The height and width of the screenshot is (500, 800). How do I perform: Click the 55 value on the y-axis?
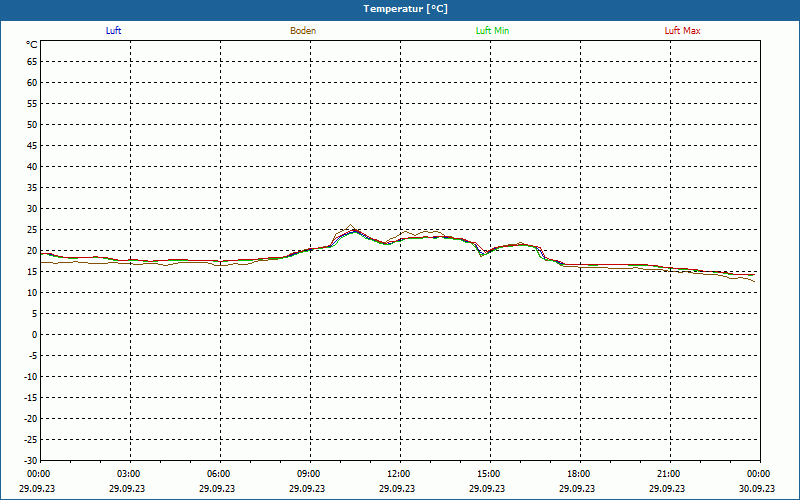click(32, 104)
